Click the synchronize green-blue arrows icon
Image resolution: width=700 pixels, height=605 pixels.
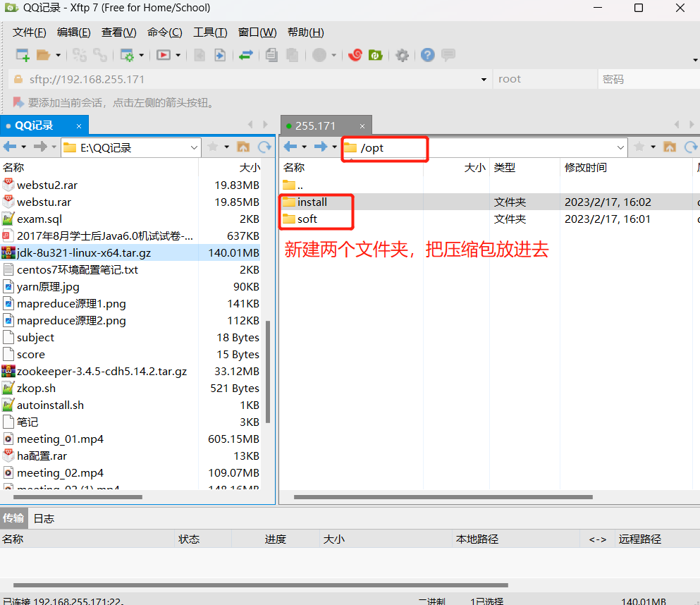click(245, 55)
